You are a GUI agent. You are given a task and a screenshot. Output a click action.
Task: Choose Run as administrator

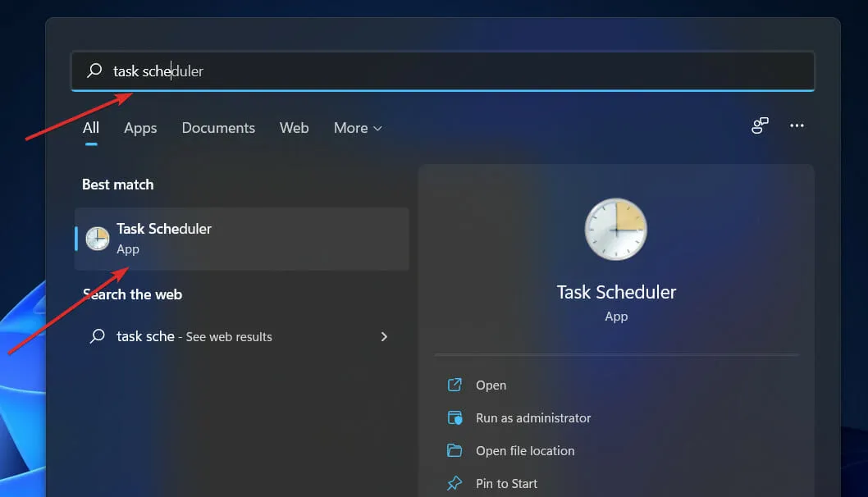click(533, 417)
